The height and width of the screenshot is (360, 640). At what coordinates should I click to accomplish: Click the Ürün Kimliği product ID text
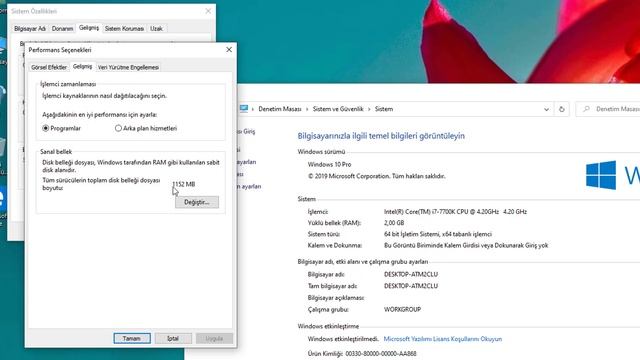362,353
